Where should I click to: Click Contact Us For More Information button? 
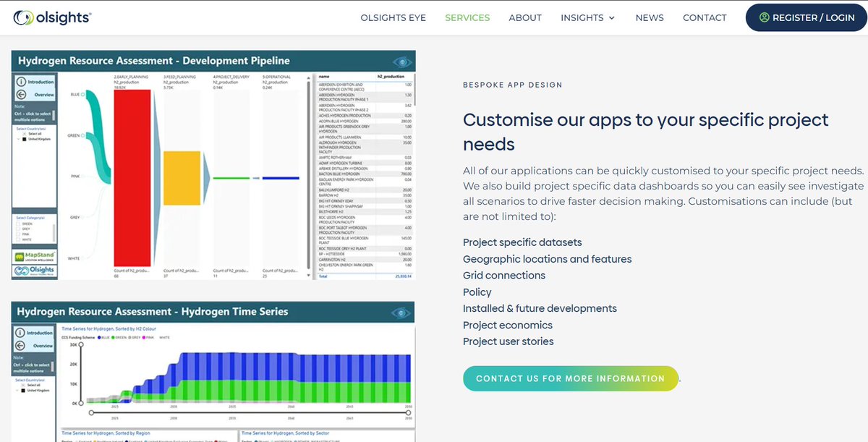[571, 378]
